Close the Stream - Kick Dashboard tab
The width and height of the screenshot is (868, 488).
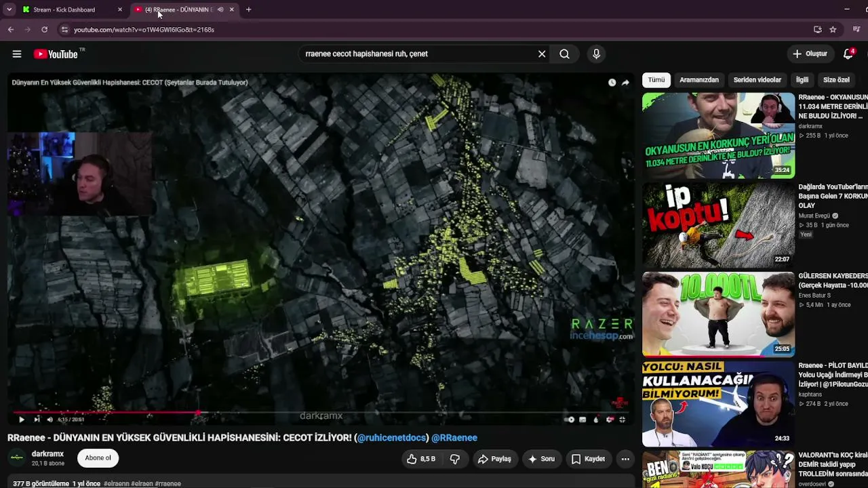pos(120,9)
